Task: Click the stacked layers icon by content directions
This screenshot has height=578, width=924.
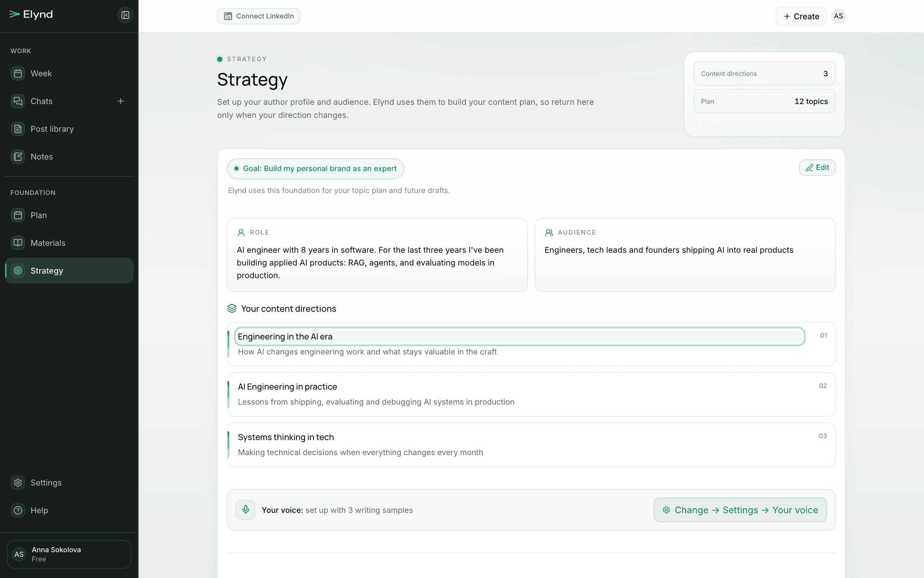Action: [232, 309]
